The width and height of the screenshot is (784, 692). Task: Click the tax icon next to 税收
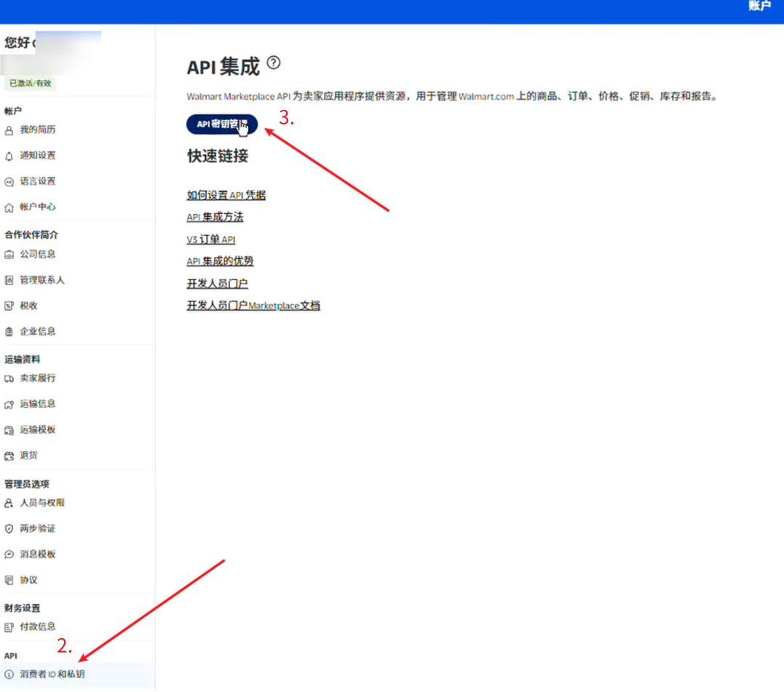(x=9, y=306)
